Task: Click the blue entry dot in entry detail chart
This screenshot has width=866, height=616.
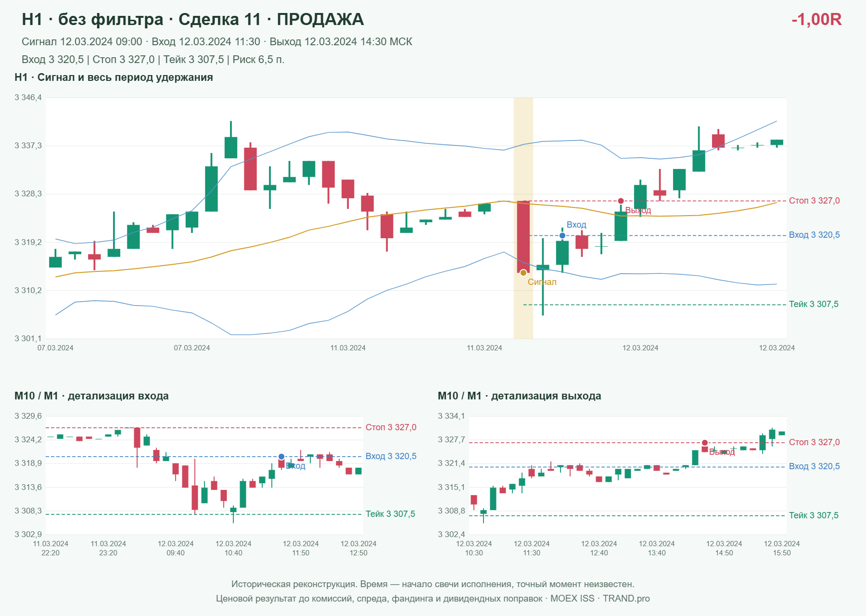Action: [281, 457]
